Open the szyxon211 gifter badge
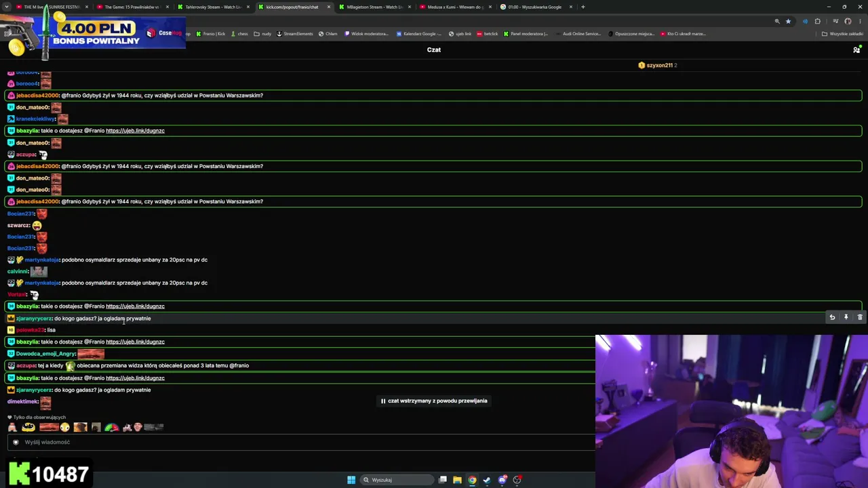This screenshot has height=488, width=868. 642,65
